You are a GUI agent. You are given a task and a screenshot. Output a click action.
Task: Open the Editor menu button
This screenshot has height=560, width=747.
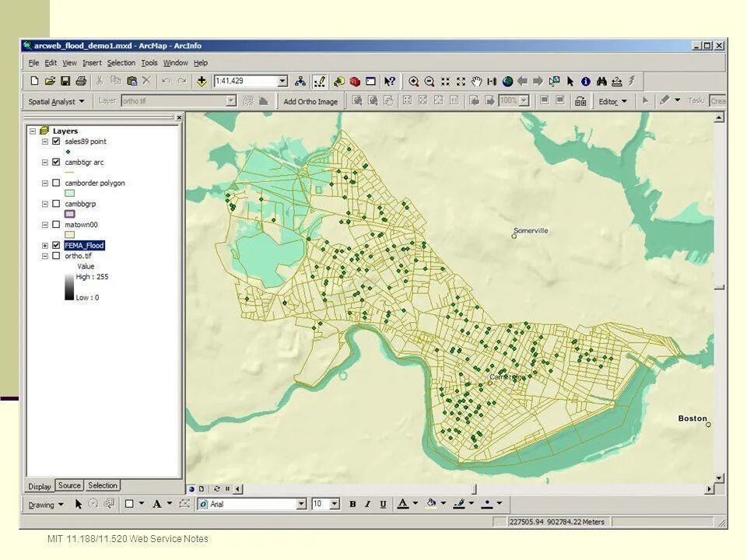coord(612,101)
